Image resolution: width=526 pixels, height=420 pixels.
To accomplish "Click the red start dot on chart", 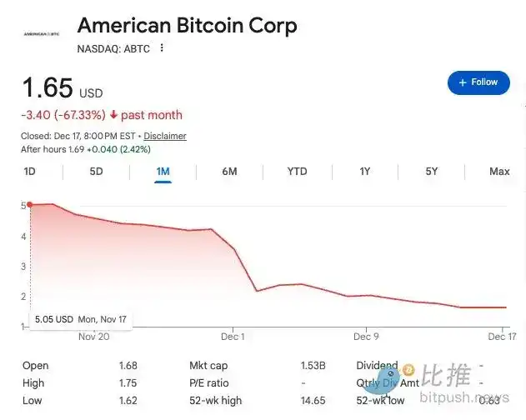I will coord(30,204).
